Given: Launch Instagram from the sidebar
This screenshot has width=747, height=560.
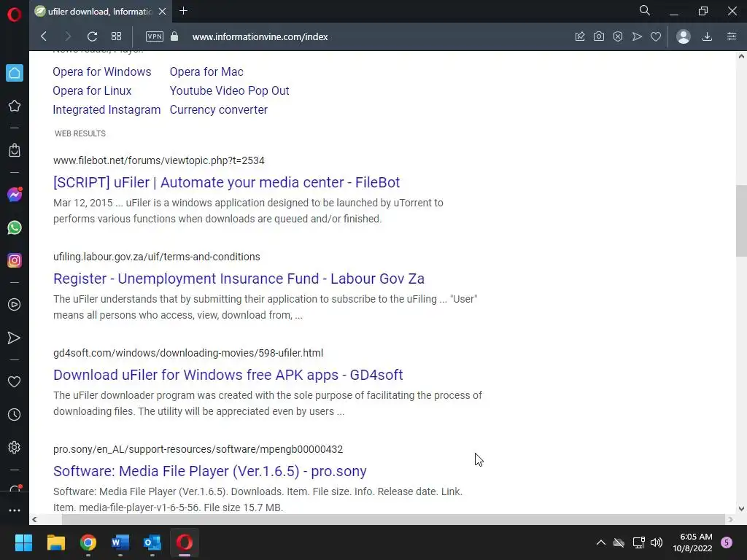Looking at the screenshot, I should pyautogui.click(x=15, y=260).
